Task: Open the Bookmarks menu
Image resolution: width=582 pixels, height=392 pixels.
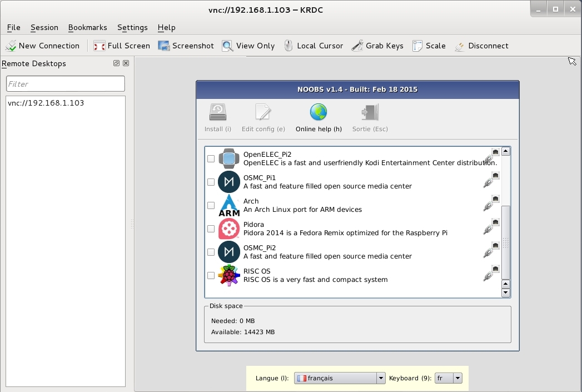Action: coord(88,27)
